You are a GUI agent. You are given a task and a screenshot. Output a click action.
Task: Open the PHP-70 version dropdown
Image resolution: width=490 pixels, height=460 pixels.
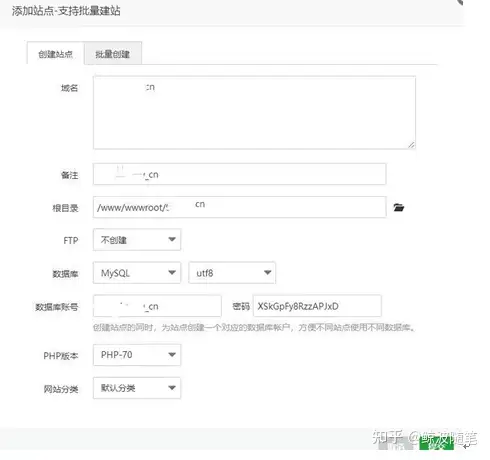click(137, 355)
